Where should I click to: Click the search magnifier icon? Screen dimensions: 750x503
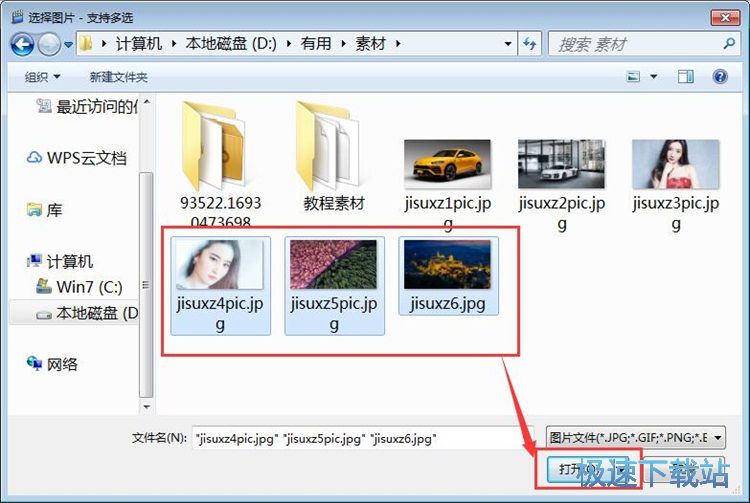[729, 44]
